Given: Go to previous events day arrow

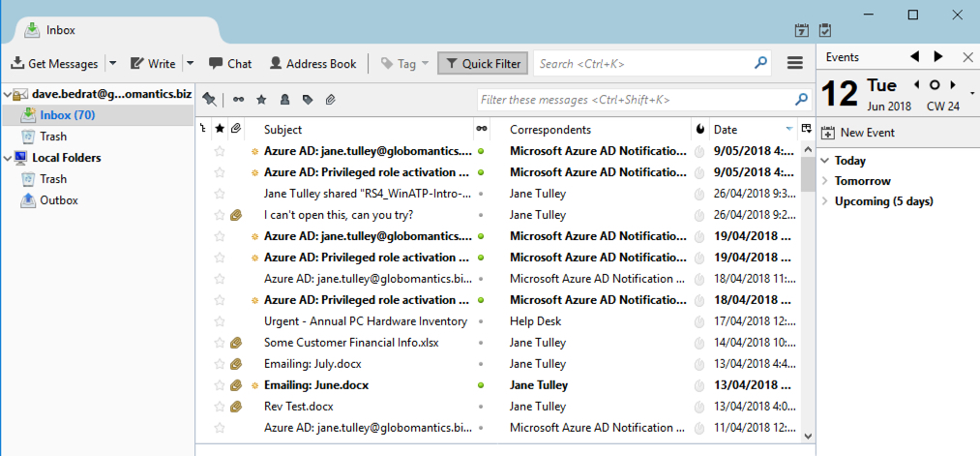Looking at the screenshot, I should 914,57.
